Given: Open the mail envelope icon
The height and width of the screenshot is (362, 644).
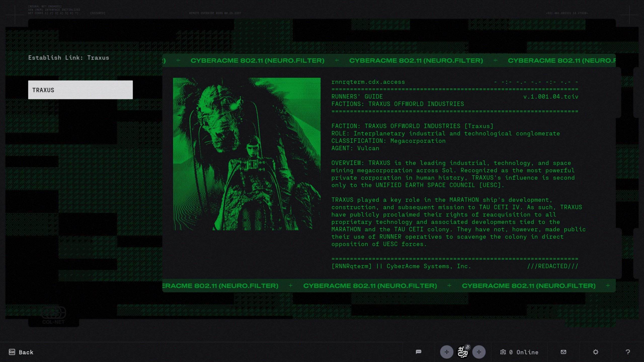Looking at the screenshot, I should point(563,352).
